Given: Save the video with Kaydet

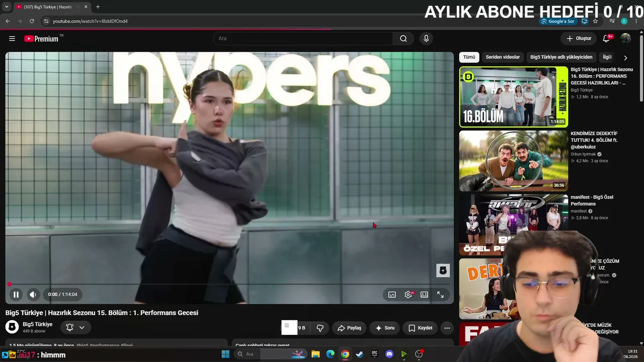Looking at the screenshot, I should tap(420, 328).
